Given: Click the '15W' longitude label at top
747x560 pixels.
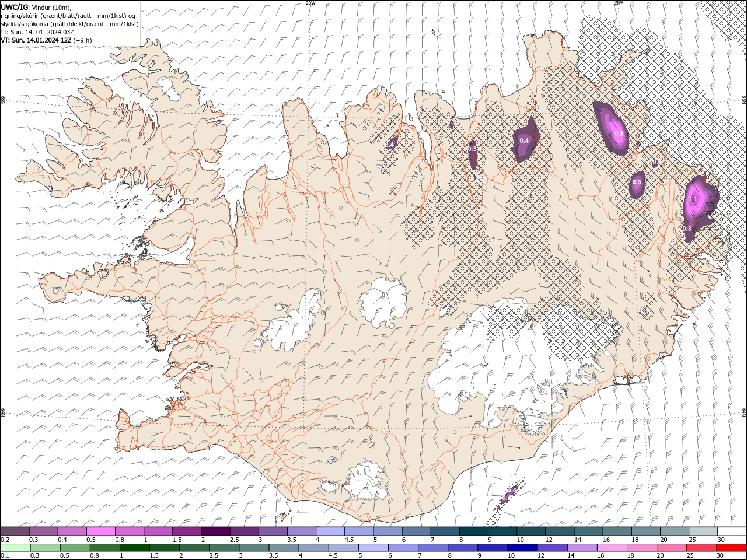Looking at the screenshot, I should 618,3.
